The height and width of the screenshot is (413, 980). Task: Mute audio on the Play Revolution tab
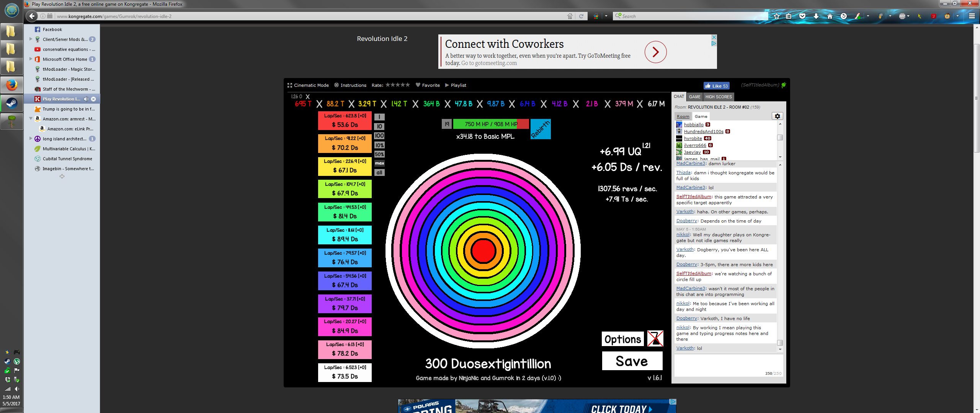tap(86, 99)
